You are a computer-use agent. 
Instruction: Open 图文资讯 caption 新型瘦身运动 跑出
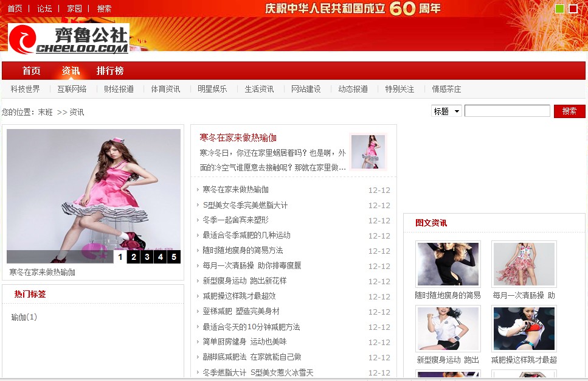448,360
